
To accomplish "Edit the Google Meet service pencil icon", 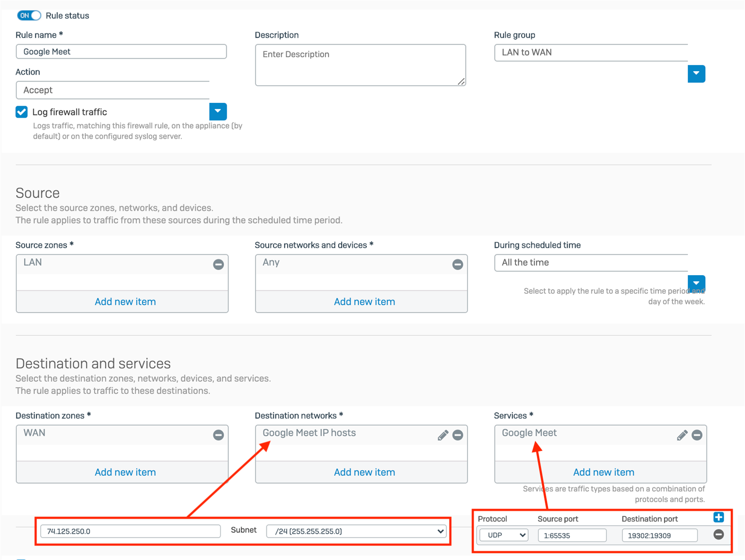I will pos(682,435).
